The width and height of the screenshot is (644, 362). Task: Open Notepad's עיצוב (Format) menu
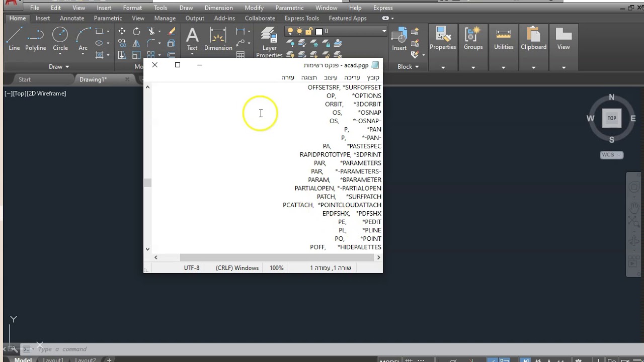tap(331, 77)
